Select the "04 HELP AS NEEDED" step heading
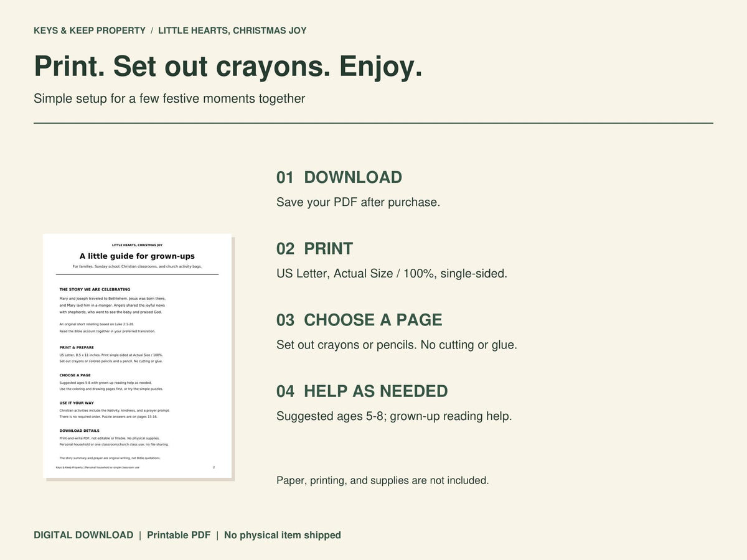The height and width of the screenshot is (560, 747). click(362, 391)
